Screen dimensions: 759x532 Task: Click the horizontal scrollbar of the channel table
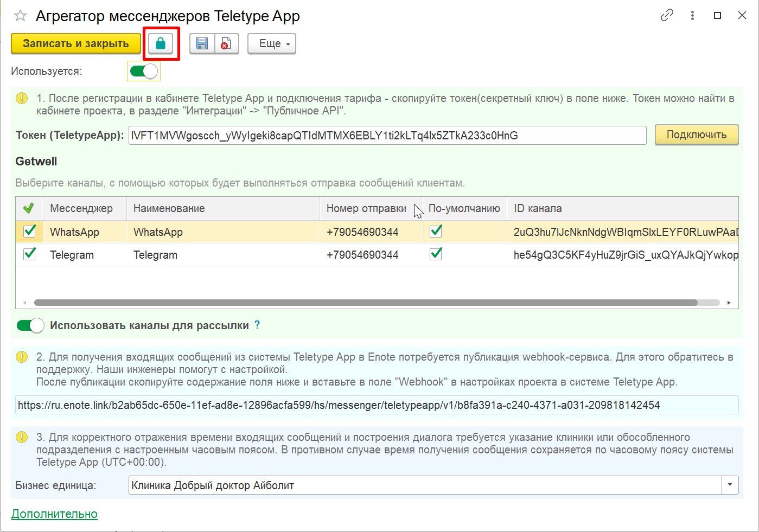(x=366, y=303)
